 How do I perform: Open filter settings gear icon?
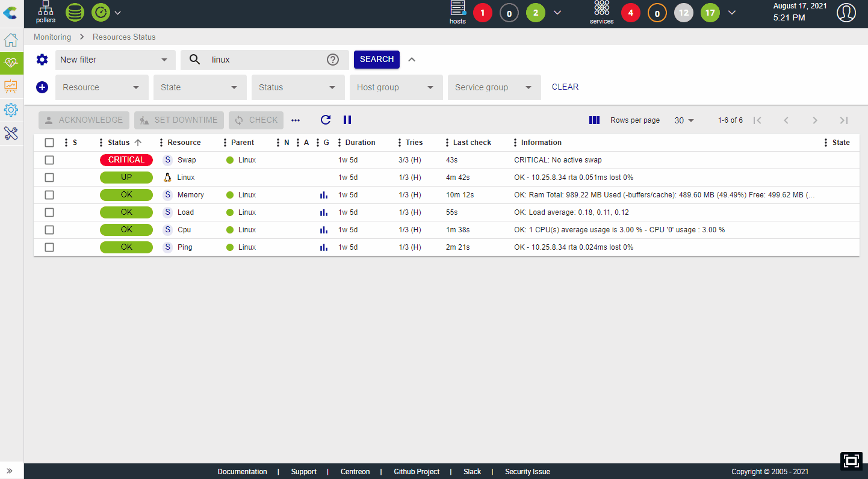[x=42, y=60]
